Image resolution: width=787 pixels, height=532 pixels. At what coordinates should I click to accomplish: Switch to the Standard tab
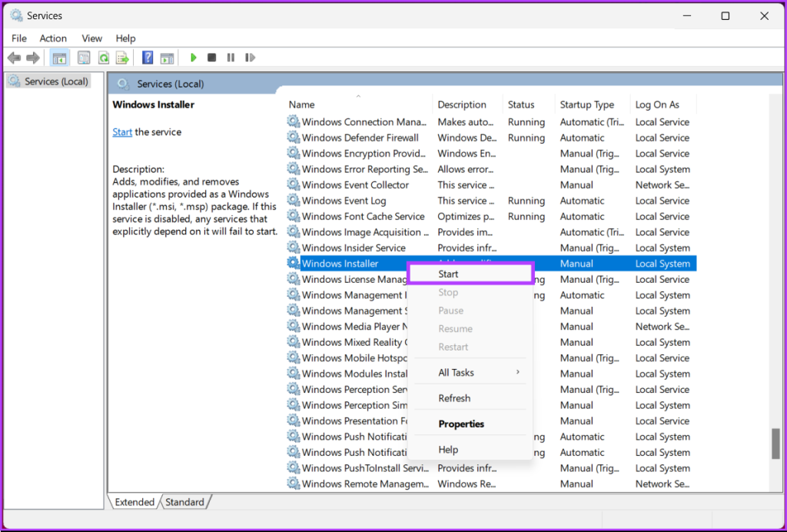click(x=184, y=501)
